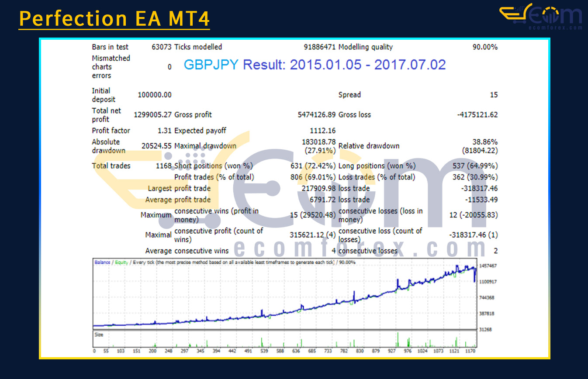
Task: Click Bars in test value 63073
Action: tap(161, 47)
